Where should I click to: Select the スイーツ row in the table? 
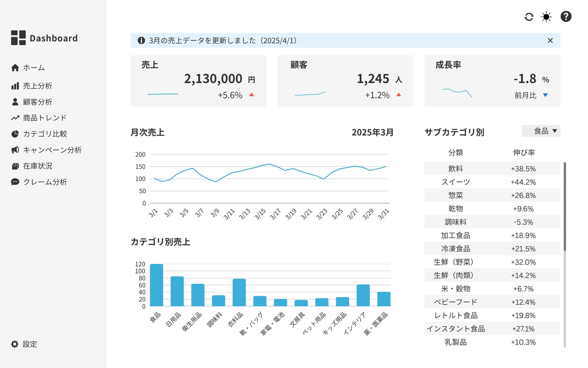tap(492, 182)
